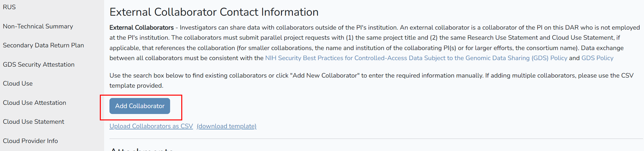Image resolution: width=644 pixels, height=151 pixels.
Task: Open NIH Security Best Practices link
Action: coord(416,58)
